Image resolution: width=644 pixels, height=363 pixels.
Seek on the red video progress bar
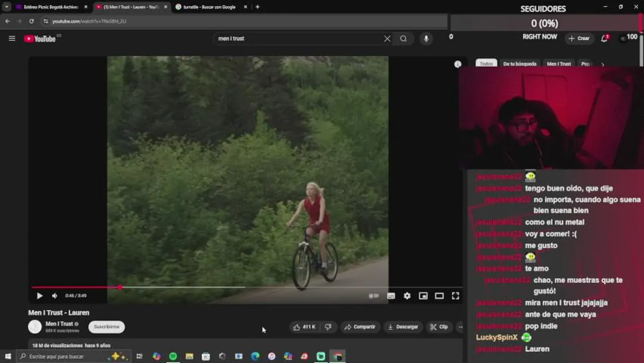tap(247, 287)
